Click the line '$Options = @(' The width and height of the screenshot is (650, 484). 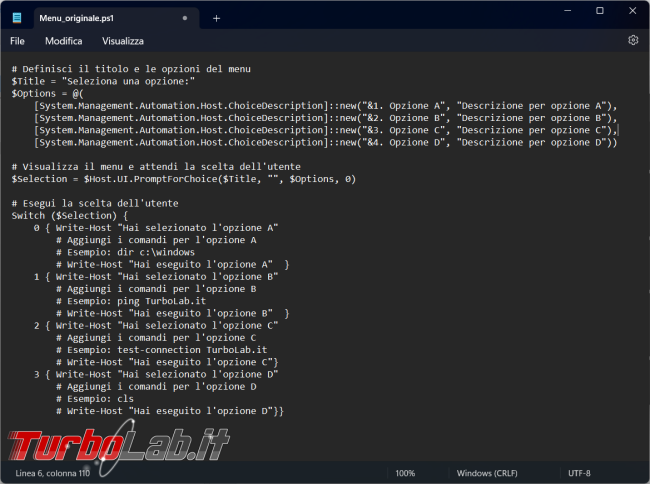47,94
